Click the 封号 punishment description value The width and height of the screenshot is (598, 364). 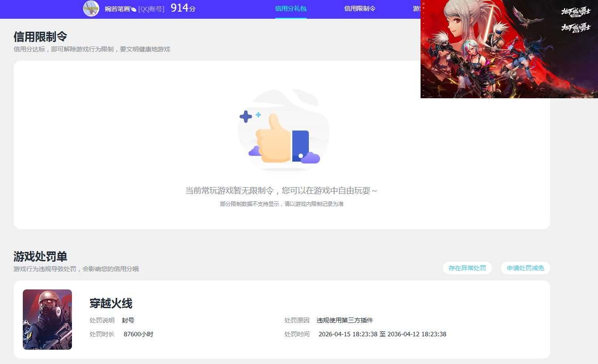[x=128, y=320]
